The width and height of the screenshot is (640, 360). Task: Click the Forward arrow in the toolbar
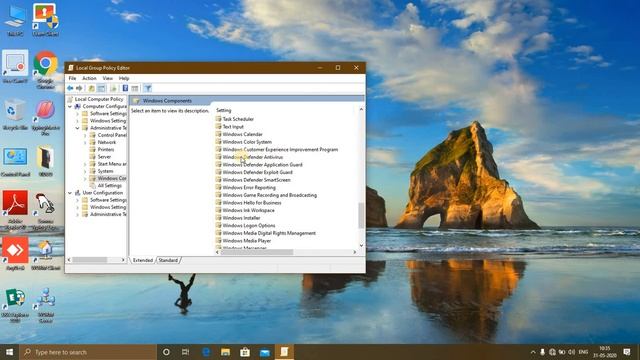(79, 88)
